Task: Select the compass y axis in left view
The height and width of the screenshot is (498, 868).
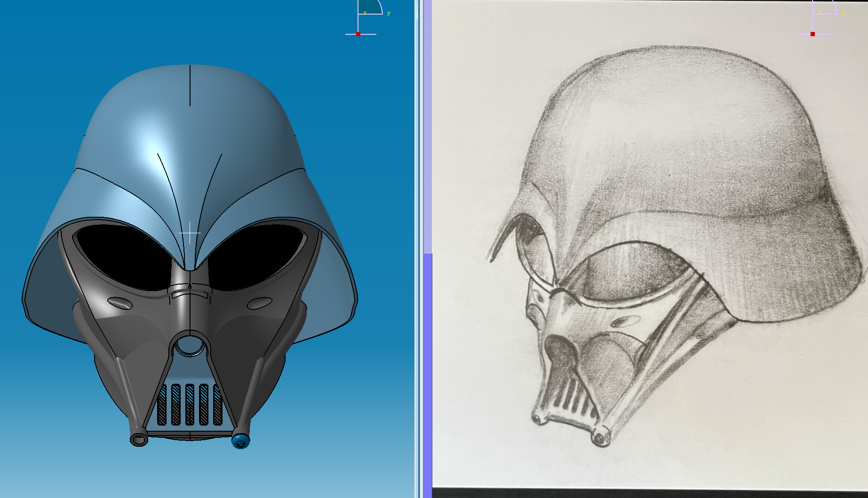Action: point(389,13)
